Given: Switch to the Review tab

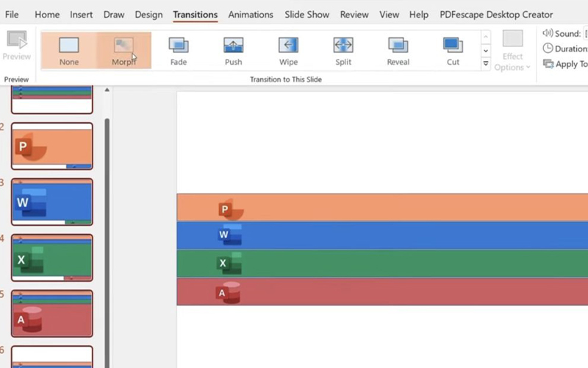Looking at the screenshot, I should [354, 15].
